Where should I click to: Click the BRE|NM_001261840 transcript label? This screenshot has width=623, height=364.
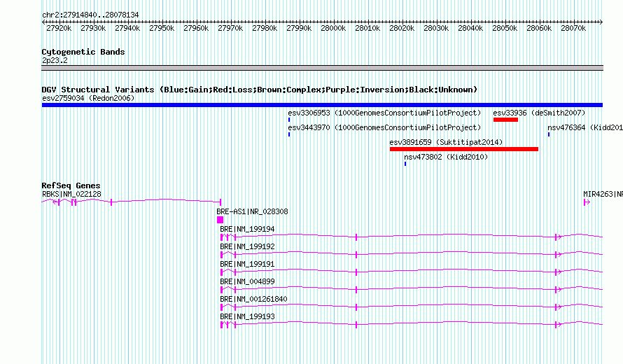point(253,299)
